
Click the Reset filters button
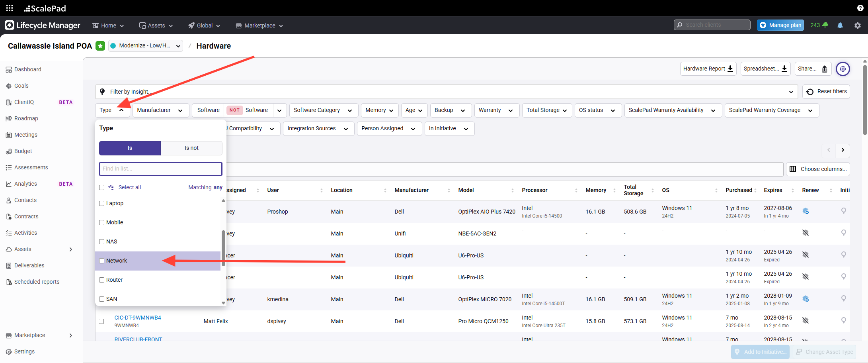point(826,92)
